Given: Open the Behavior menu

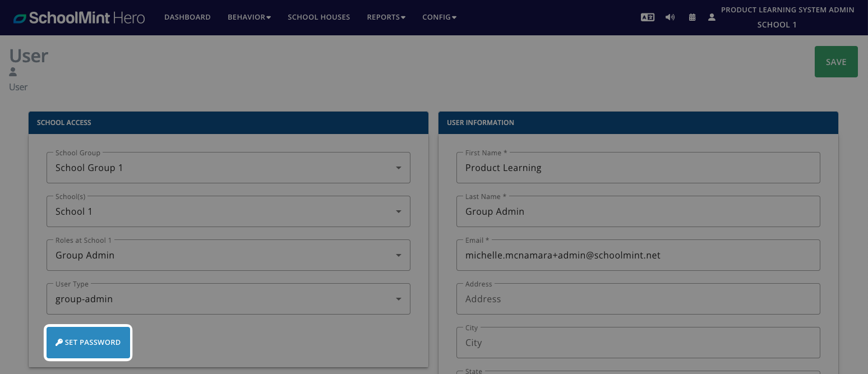Looking at the screenshot, I should 249,17.
